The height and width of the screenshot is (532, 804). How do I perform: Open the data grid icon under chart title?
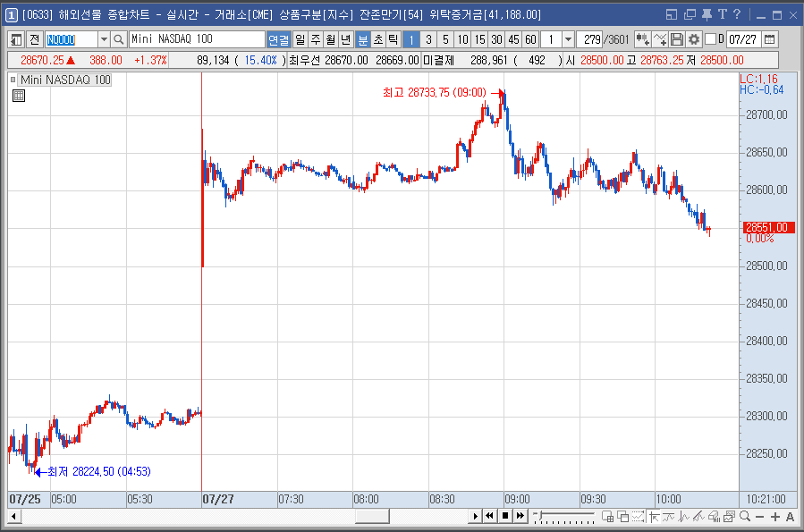[19, 96]
